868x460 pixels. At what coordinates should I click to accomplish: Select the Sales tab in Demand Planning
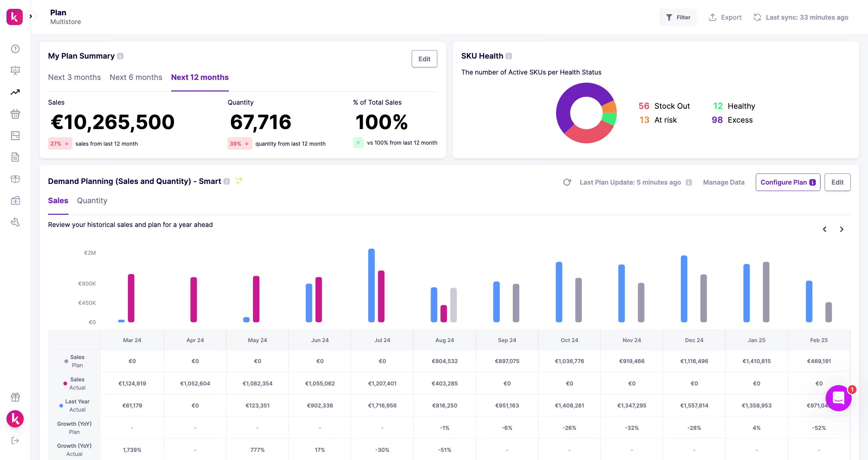tap(58, 201)
